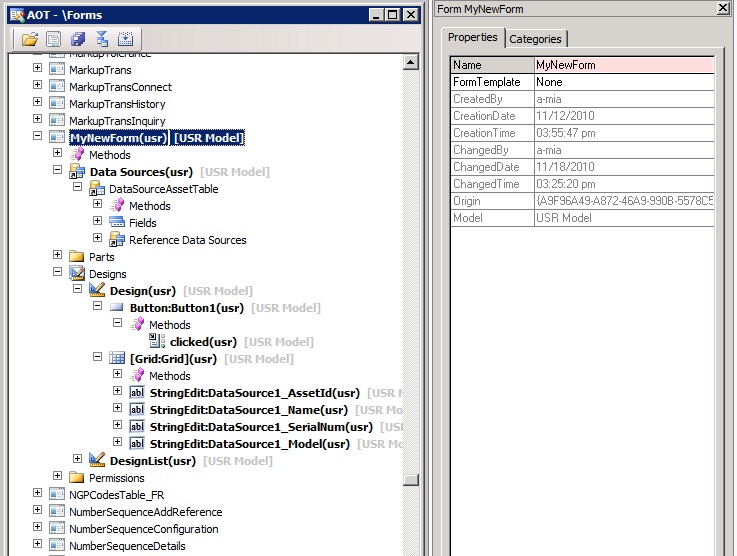Click the ChangedTime value 03:25:20 pm
Screen dimensions: 737x556
pyautogui.click(x=624, y=184)
